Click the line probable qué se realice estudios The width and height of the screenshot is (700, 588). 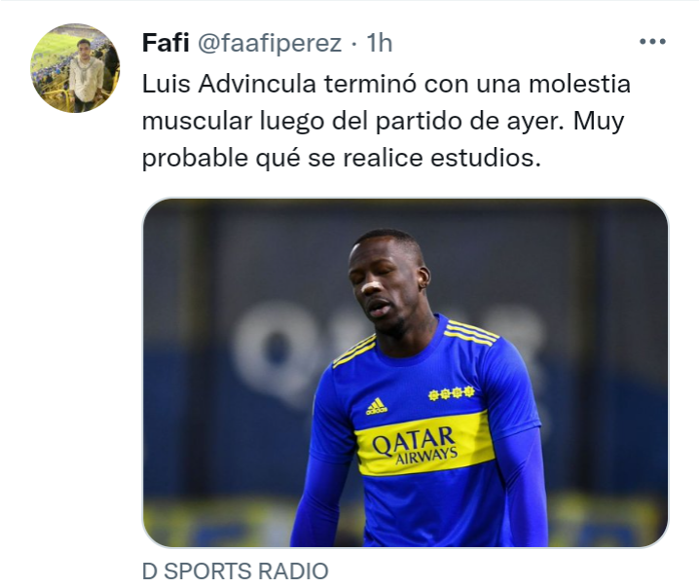[341, 158]
